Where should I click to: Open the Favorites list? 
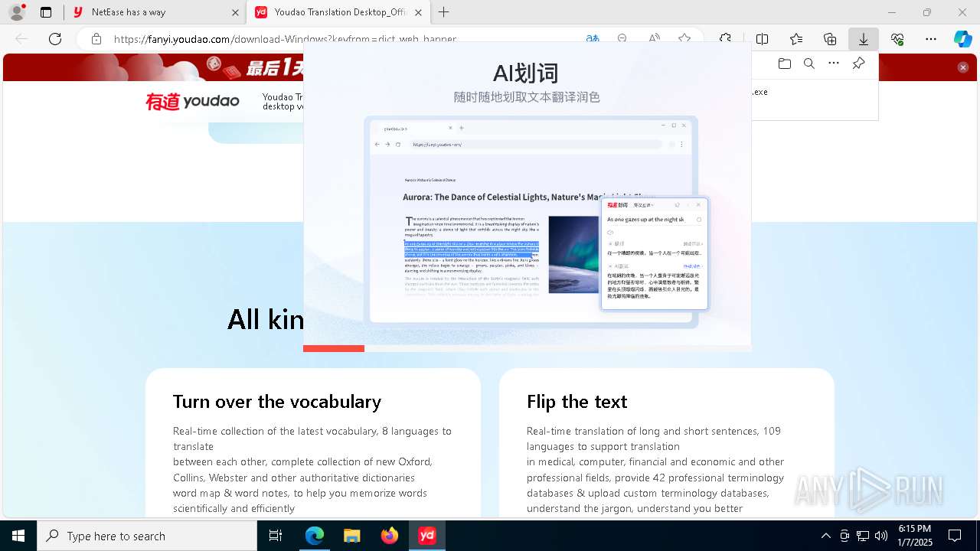[796, 39]
